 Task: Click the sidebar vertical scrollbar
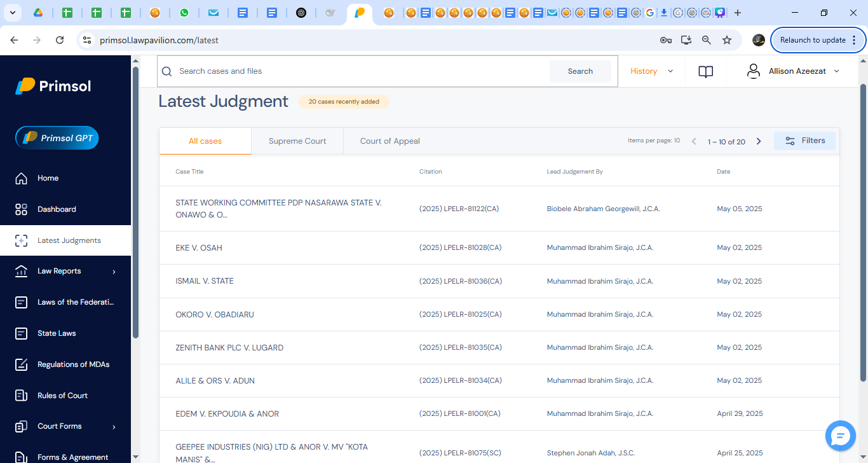[135, 204]
